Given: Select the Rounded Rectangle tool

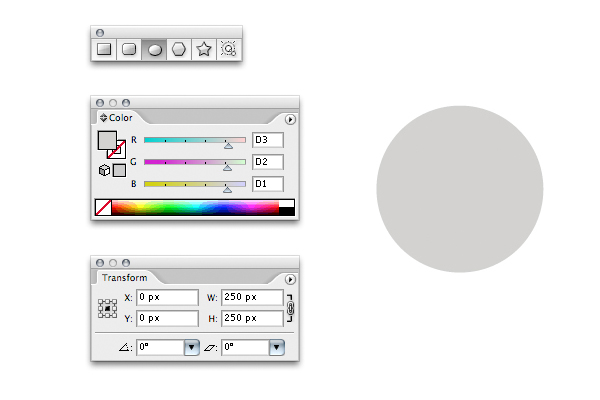Looking at the screenshot, I should pos(129,48).
